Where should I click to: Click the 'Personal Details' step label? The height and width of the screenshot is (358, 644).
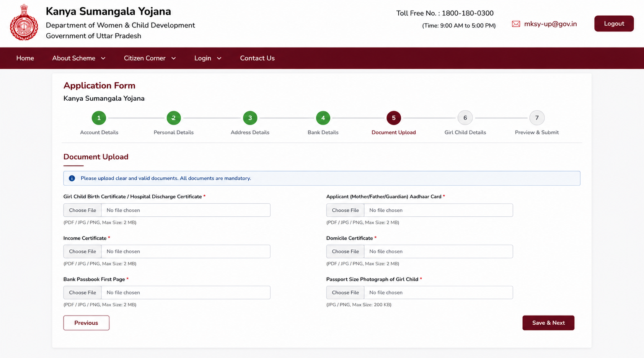174,132
